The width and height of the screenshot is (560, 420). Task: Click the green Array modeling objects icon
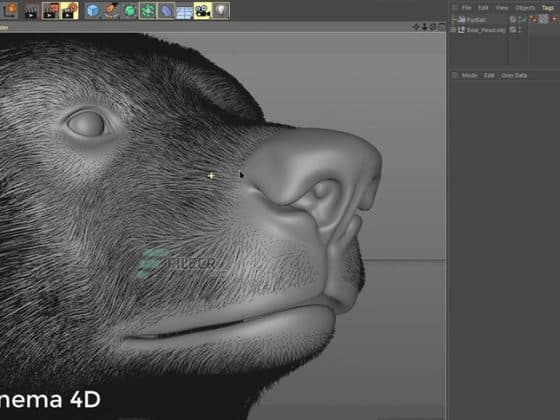click(148, 11)
